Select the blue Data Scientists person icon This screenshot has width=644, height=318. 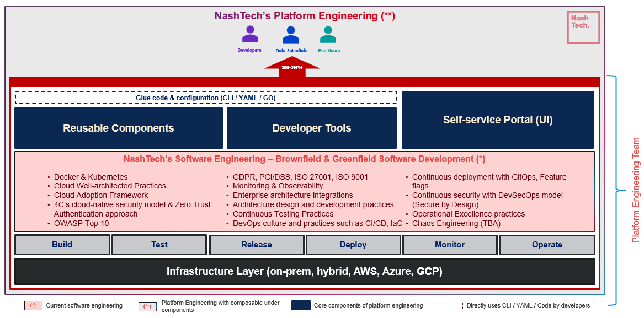291,35
